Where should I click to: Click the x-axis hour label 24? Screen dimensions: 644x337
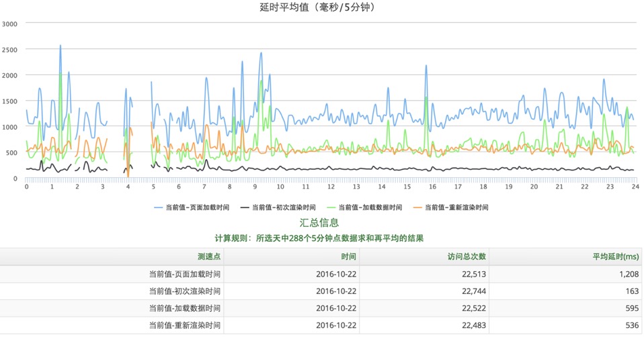point(635,187)
